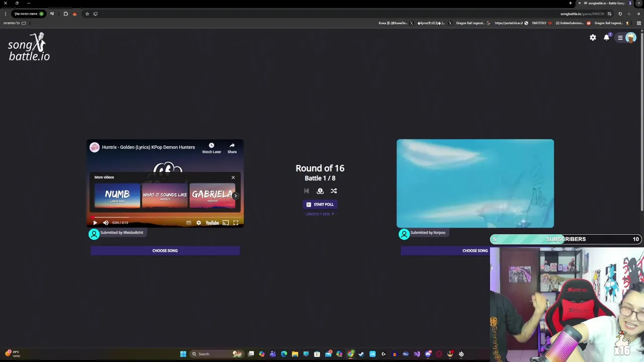Open Visual Studio from the taskbar
Image resolution: width=644 pixels, height=362 pixels.
coord(417,354)
